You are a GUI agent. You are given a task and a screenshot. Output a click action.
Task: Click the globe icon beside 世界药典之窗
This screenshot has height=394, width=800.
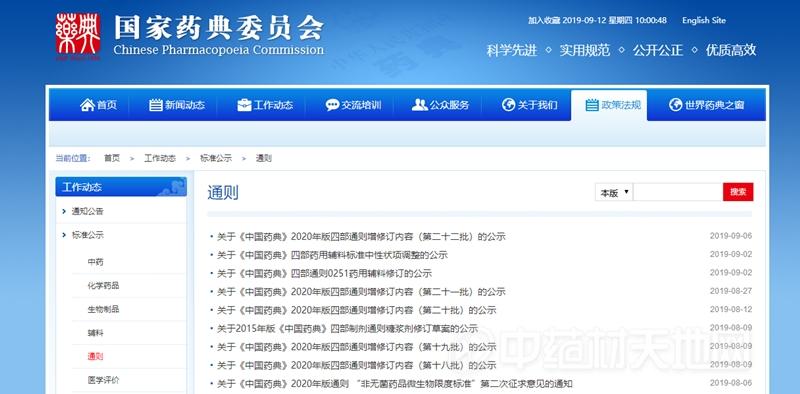[676, 105]
